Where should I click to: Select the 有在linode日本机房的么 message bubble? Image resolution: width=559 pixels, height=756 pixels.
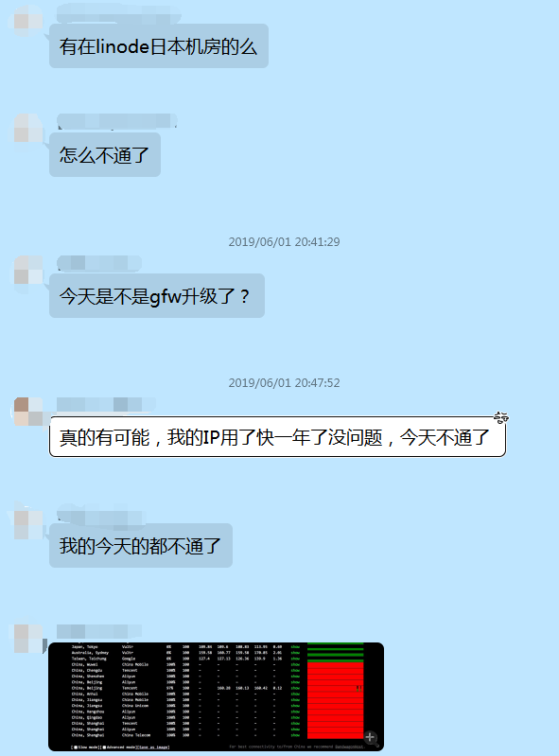pos(159,45)
